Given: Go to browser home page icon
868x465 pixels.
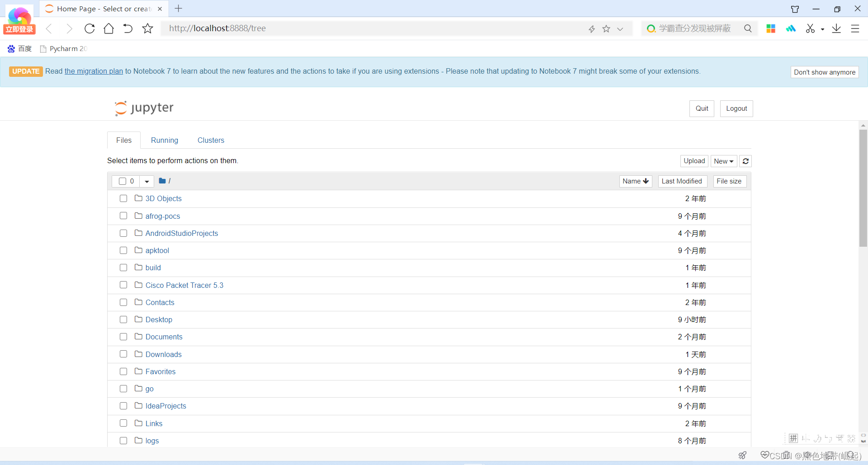Looking at the screenshot, I should pyautogui.click(x=108, y=28).
